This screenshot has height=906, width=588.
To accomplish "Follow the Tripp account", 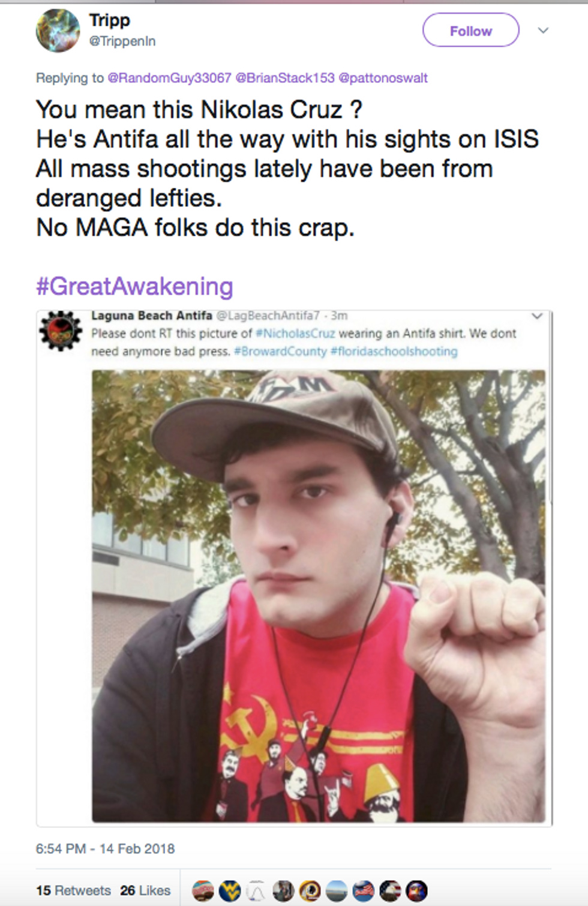I will (471, 31).
